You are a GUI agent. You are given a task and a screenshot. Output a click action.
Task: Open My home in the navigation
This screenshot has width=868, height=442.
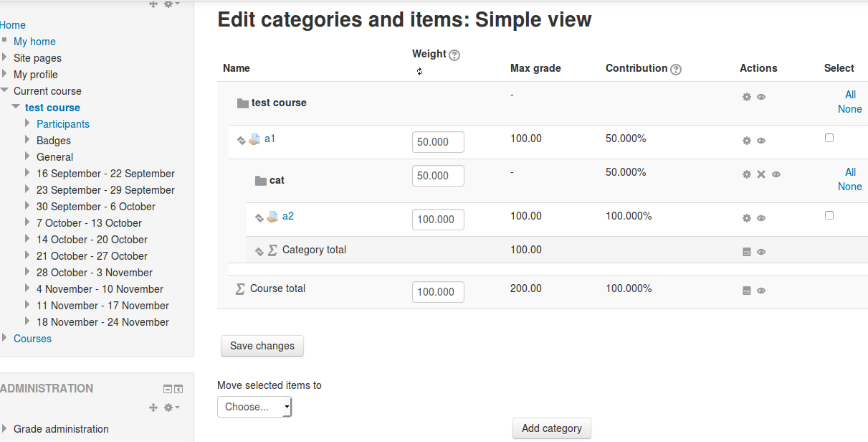coord(34,42)
